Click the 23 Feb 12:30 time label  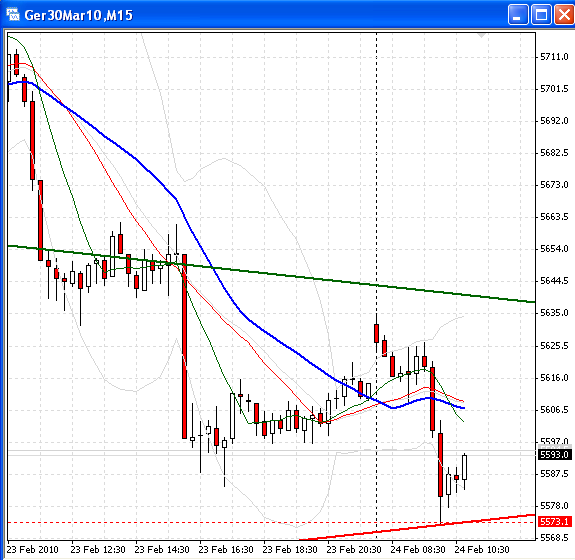point(98,550)
